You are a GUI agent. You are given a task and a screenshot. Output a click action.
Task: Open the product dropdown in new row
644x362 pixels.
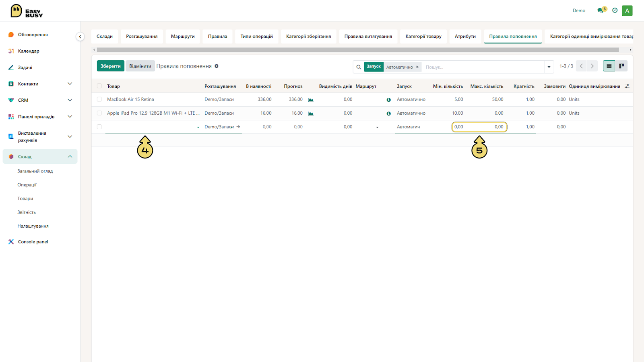[198, 127]
